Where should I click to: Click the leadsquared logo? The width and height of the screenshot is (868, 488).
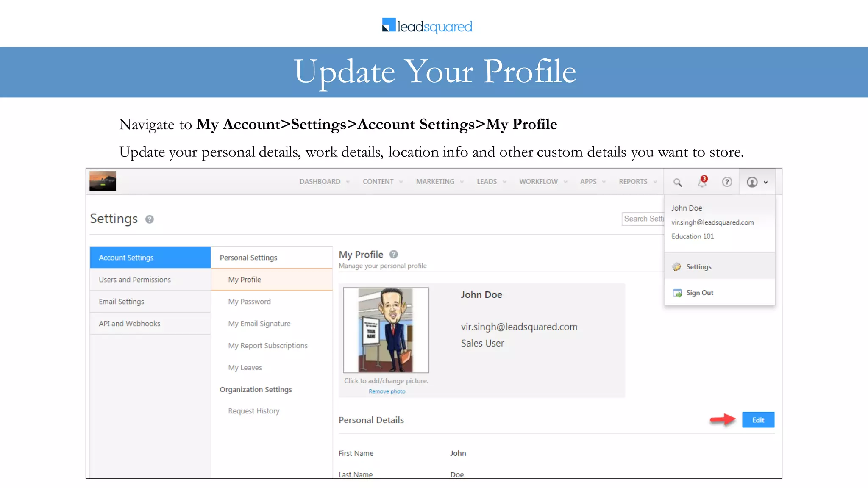(427, 26)
